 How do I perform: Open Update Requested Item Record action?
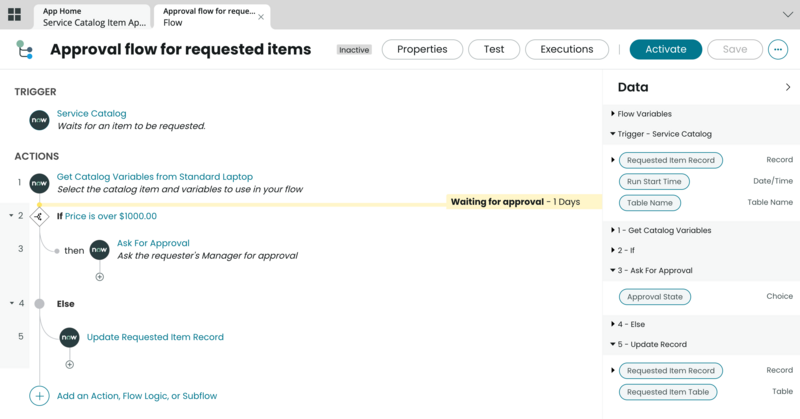pos(155,337)
